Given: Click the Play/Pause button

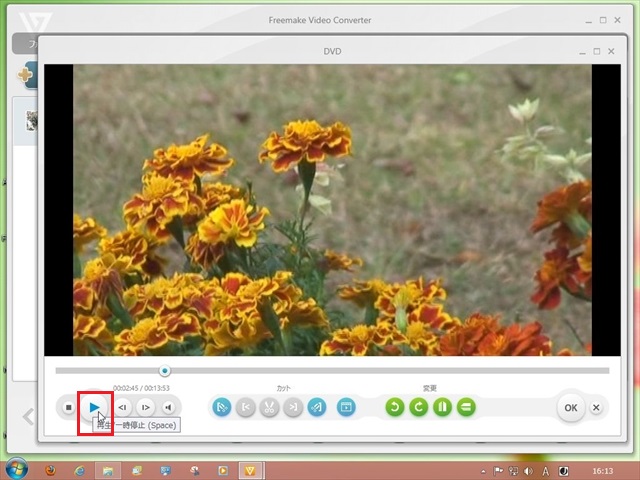Looking at the screenshot, I should pyautogui.click(x=94, y=407).
